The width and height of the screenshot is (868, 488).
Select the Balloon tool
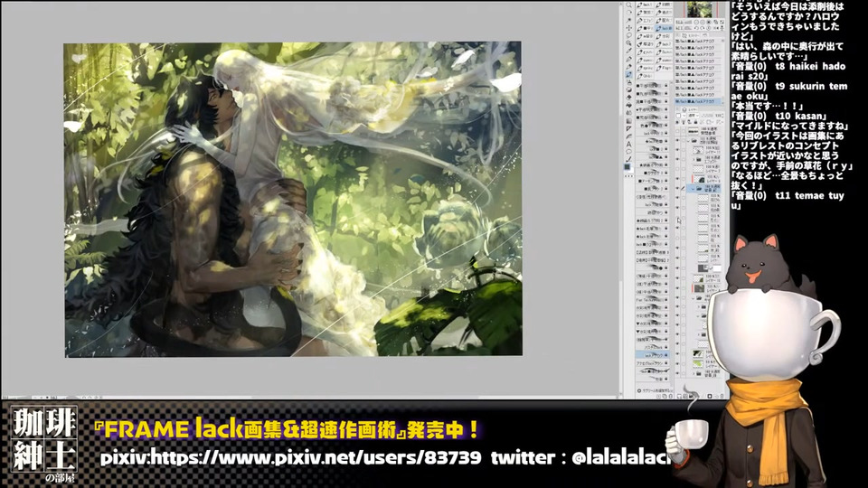point(629,152)
